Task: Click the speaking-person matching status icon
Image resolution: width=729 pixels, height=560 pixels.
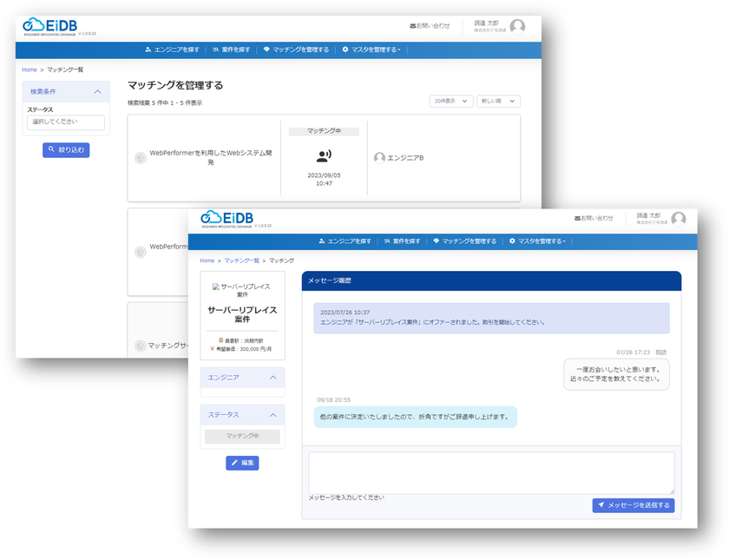Action: tap(324, 155)
